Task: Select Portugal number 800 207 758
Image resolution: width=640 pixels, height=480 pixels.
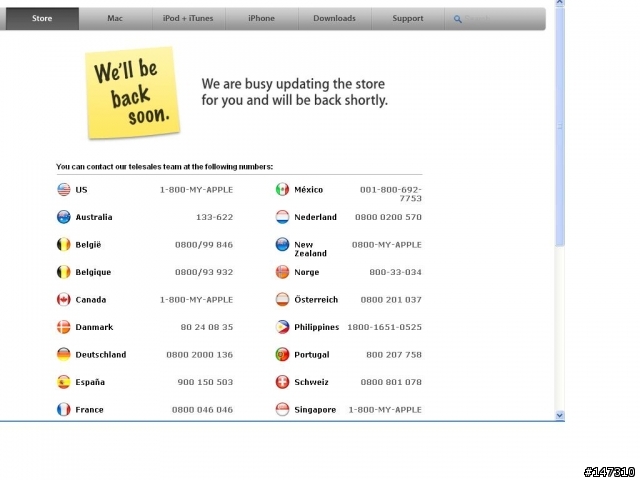Action: click(x=394, y=355)
